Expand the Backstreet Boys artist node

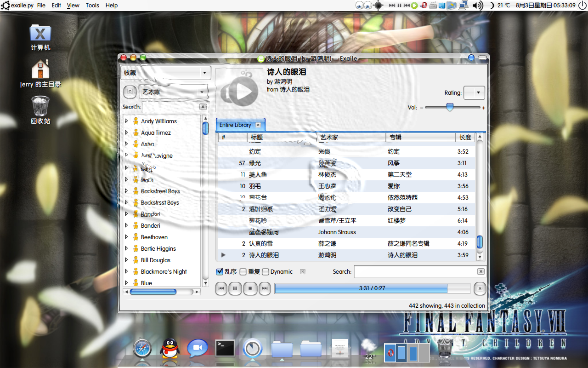click(x=126, y=191)
